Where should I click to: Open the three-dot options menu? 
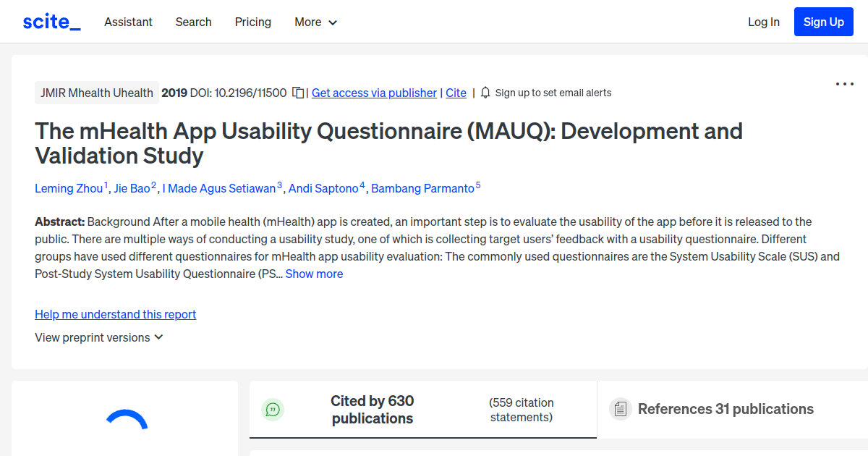point(844,84)
